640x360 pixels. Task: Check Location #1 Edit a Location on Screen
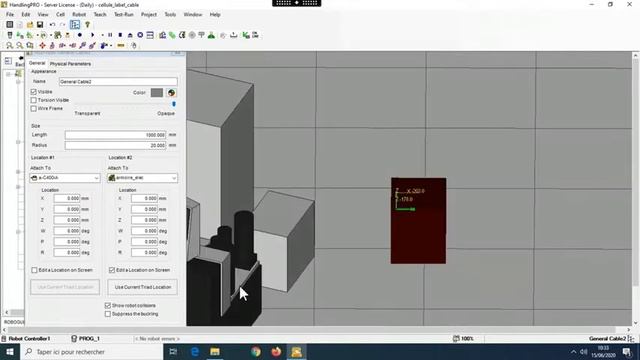click(x=34, y=270)
